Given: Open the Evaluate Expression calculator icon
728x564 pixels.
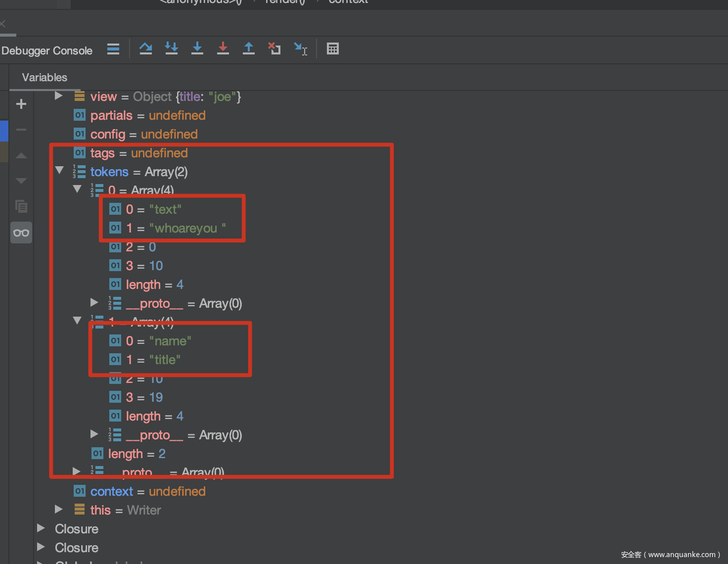Looking at the screenshot, I should (x=333, y=48).
